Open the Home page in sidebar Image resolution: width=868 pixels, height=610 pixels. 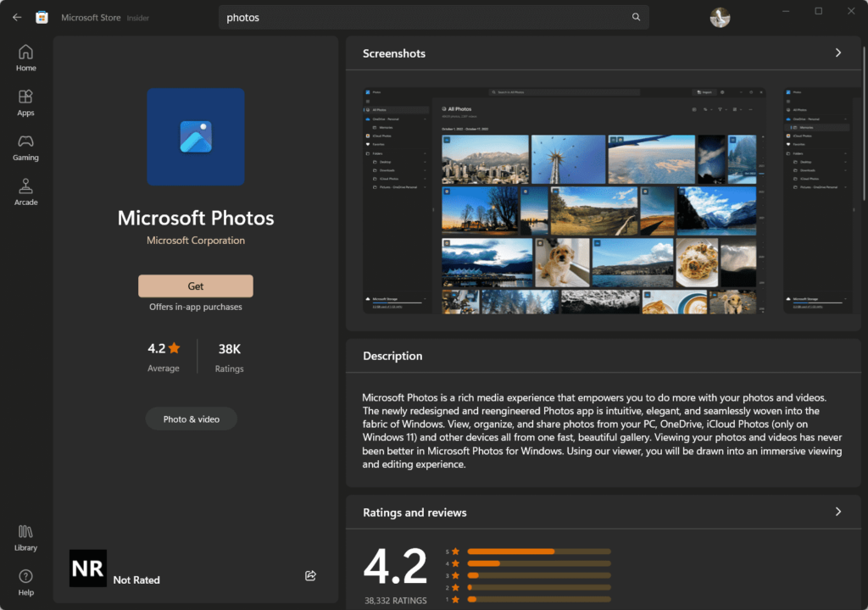pyautogui.click(x=25, y=58)
